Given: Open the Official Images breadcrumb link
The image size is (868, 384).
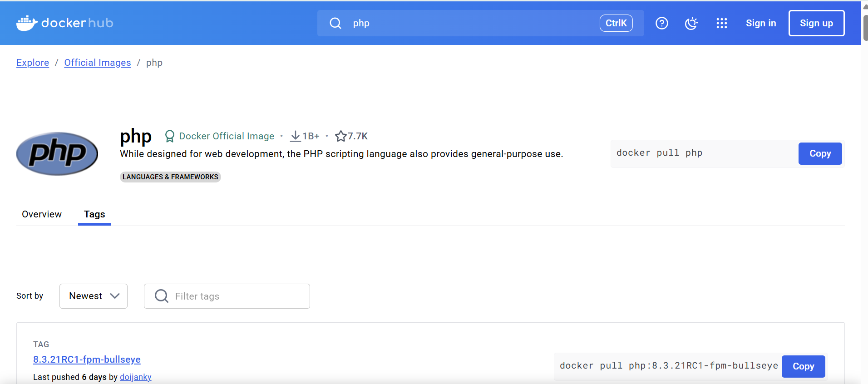Looking at the screenshot, I should [98, 63].
